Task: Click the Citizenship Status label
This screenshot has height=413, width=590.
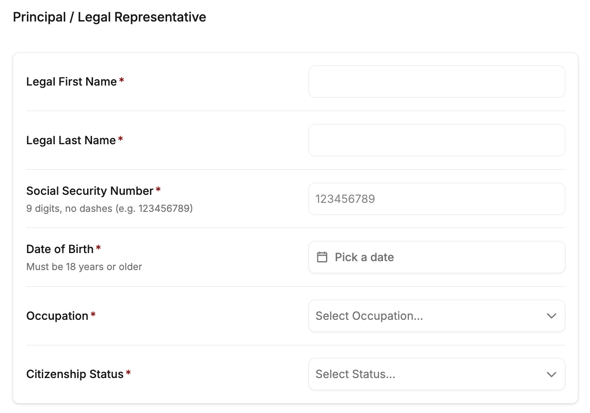Action: (75, 374)
